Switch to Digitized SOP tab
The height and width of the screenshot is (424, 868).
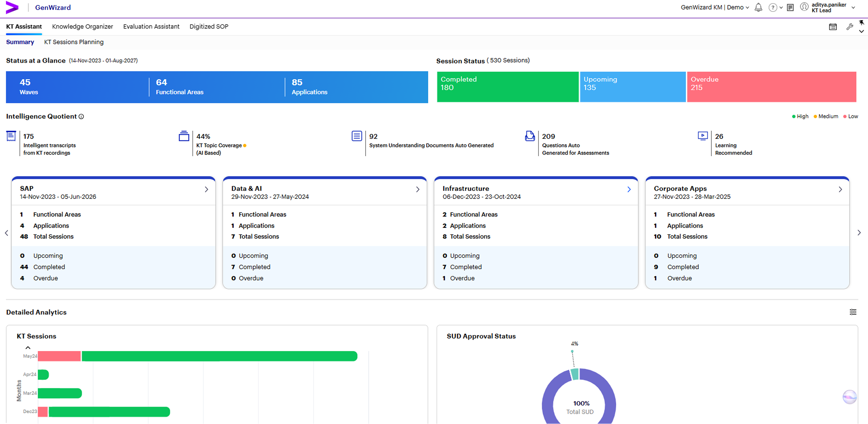[209, 27]
